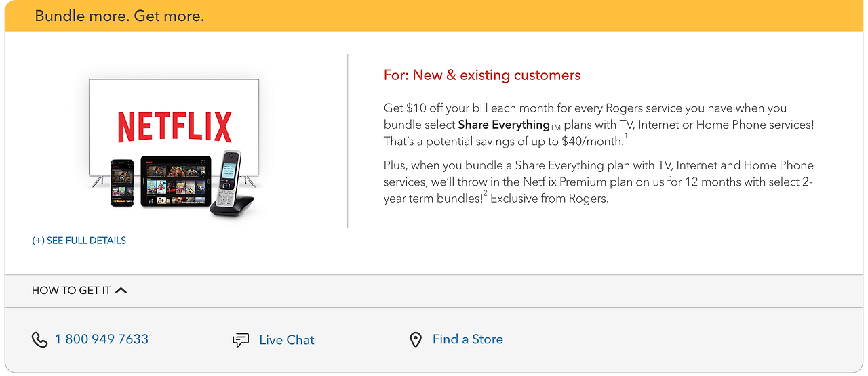Click footnote 1 after $40/month
This screenshot has height=376, width=868.
pyautogui.click(x=626, y=137)
